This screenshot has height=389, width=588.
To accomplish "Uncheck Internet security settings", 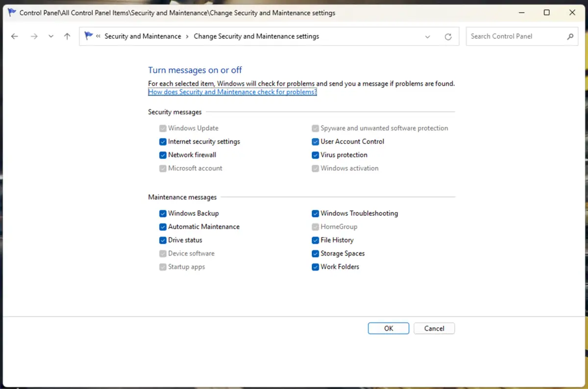I will (163, 142).
